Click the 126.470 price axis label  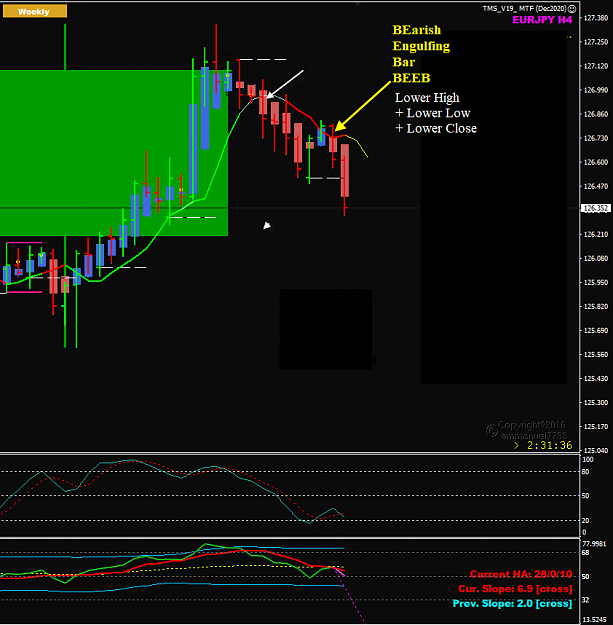pyautogui.click(x=596, y=186)
